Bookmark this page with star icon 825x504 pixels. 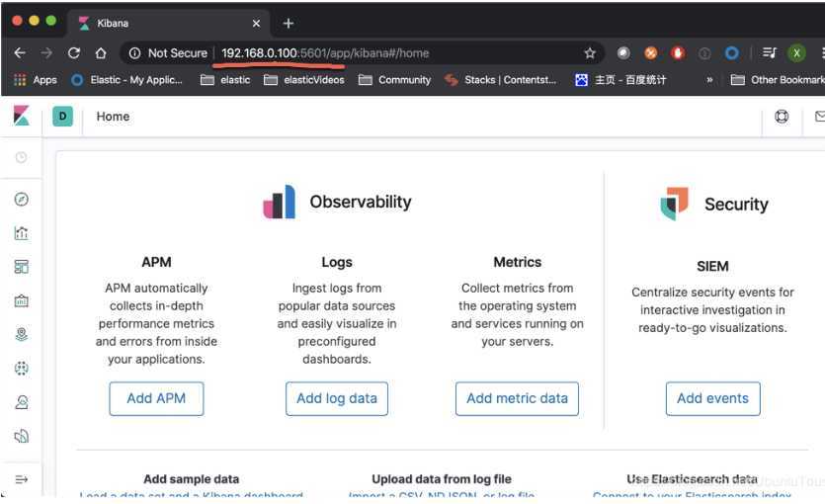pyautogui.click(x=590, y=53)
